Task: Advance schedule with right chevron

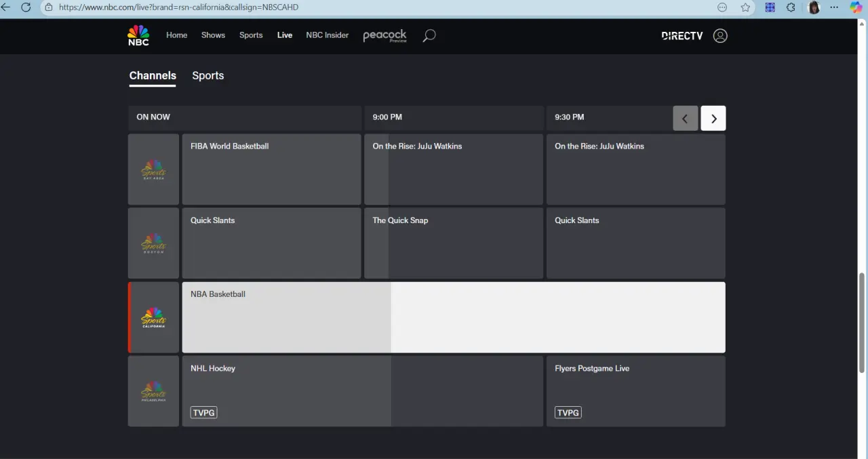Action: tap(713, 118)
